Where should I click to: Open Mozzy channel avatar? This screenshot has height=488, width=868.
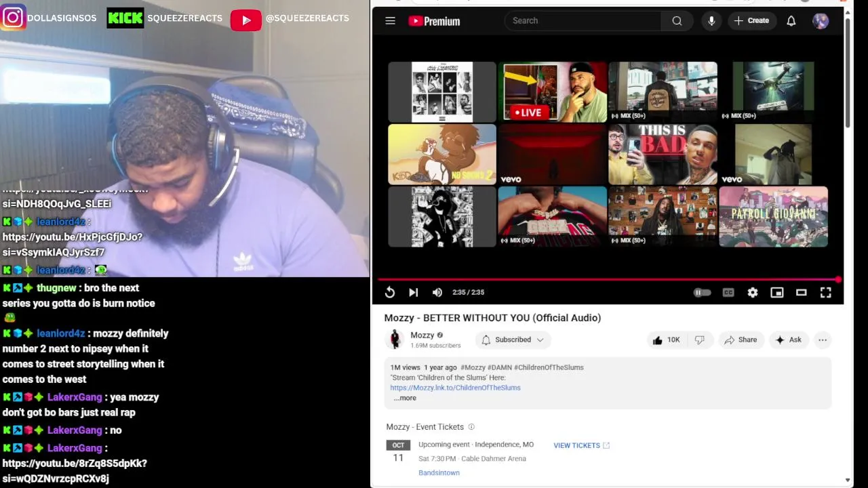tap(395, 340)
